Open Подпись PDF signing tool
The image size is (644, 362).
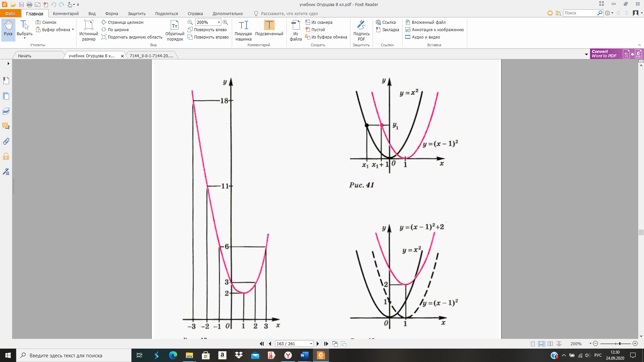(361, 30)
